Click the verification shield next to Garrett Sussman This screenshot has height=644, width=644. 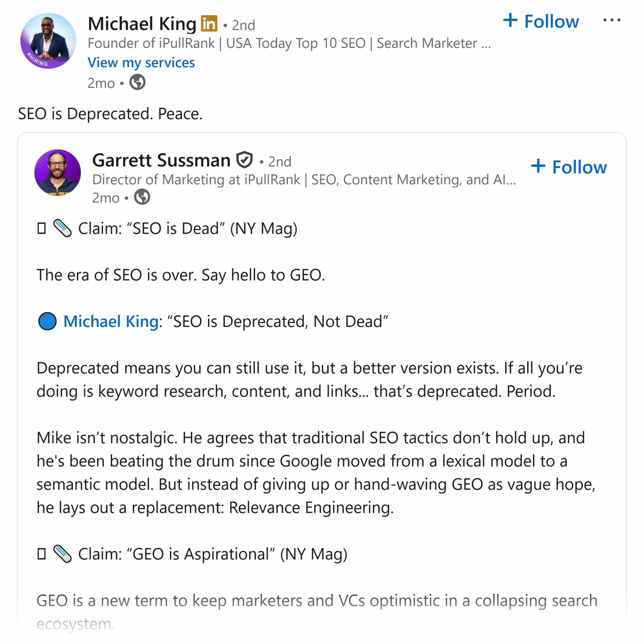point(244,160)
